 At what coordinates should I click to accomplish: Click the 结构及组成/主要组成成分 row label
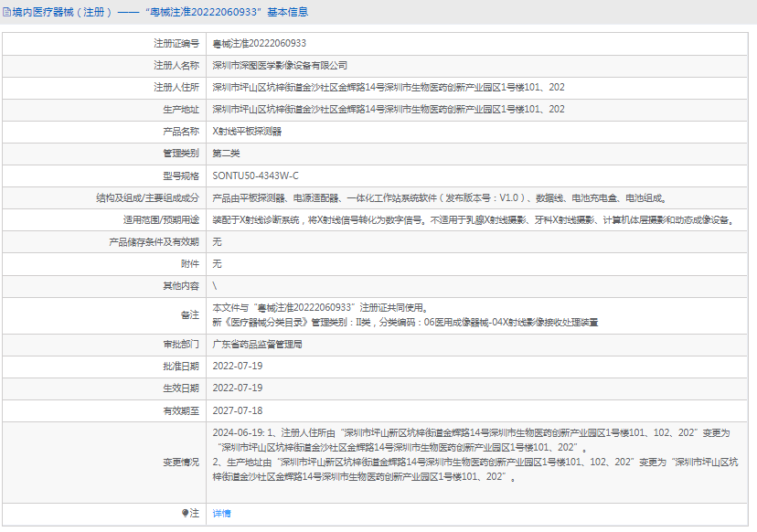pyautogui.click(x=147, y=197)
